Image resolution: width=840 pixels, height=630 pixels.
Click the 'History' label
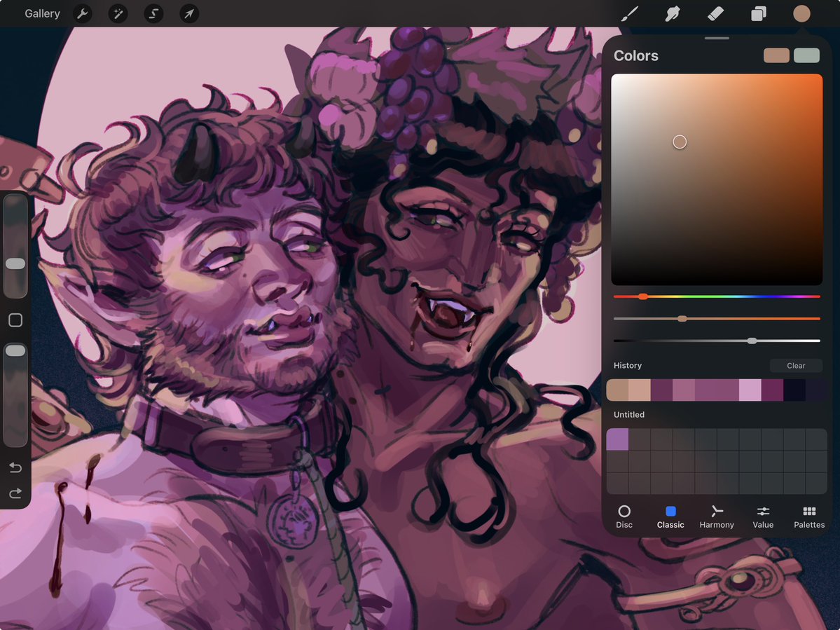[627, 365]
